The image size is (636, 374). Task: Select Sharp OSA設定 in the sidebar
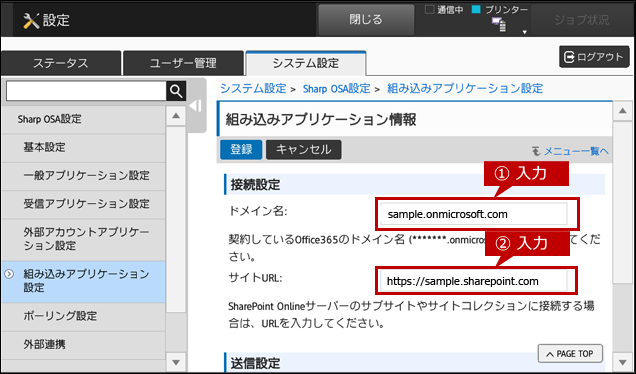coord(83,119)
